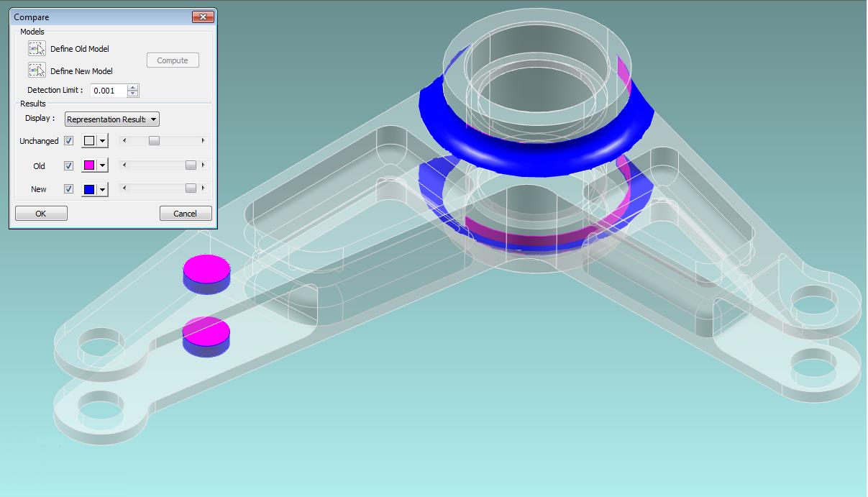This screenshot has height=497, width=868.
Task: Click the Old magenta color swatch
Action: coord(89,165)
